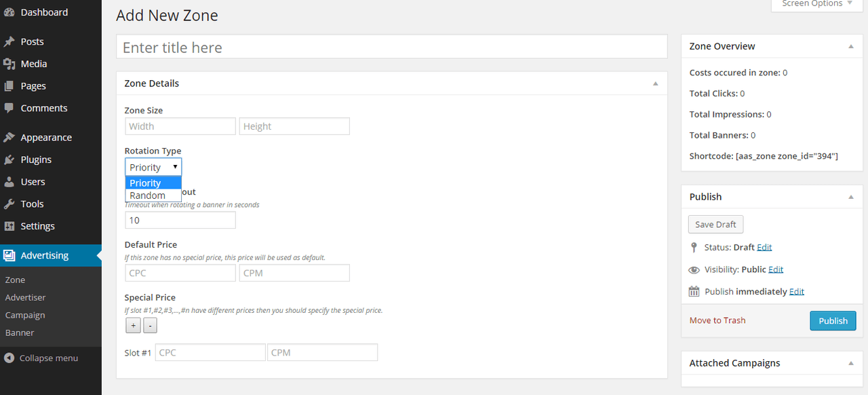This screenshot has height=395, width=868.
Task: Click the Pages icon in sidebar
Action: [x=9, y=86]
